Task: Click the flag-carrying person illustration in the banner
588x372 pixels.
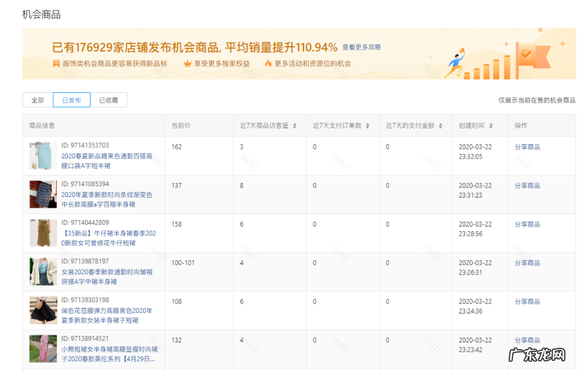Action: (457, 63)
